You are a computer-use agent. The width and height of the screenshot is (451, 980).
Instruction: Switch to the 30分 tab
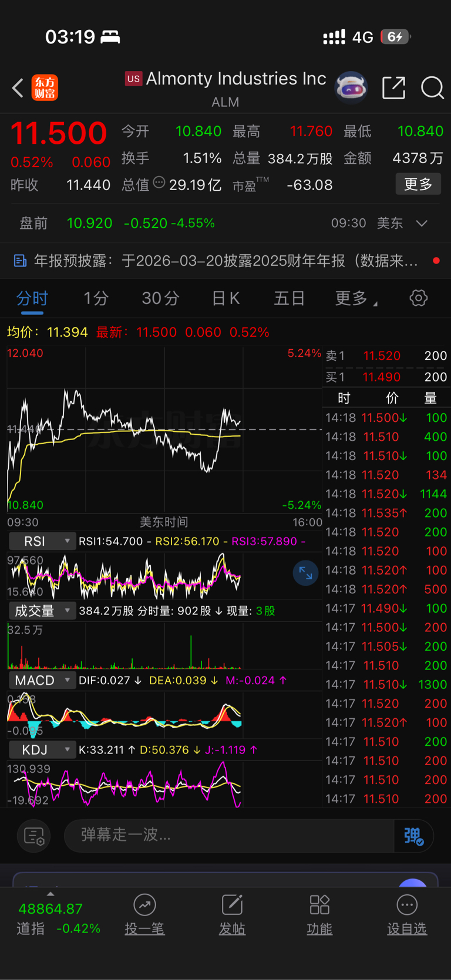coord(160,298)
